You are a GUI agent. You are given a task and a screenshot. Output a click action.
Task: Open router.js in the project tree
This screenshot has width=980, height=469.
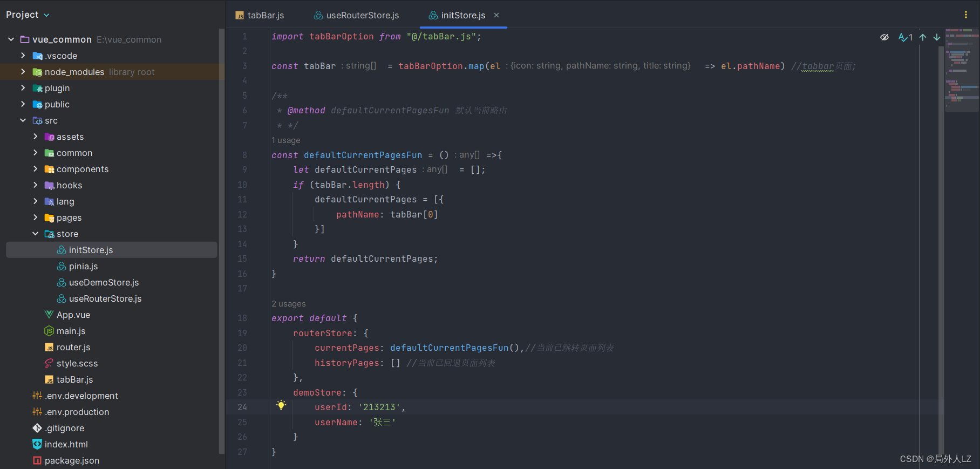point(73,347)
